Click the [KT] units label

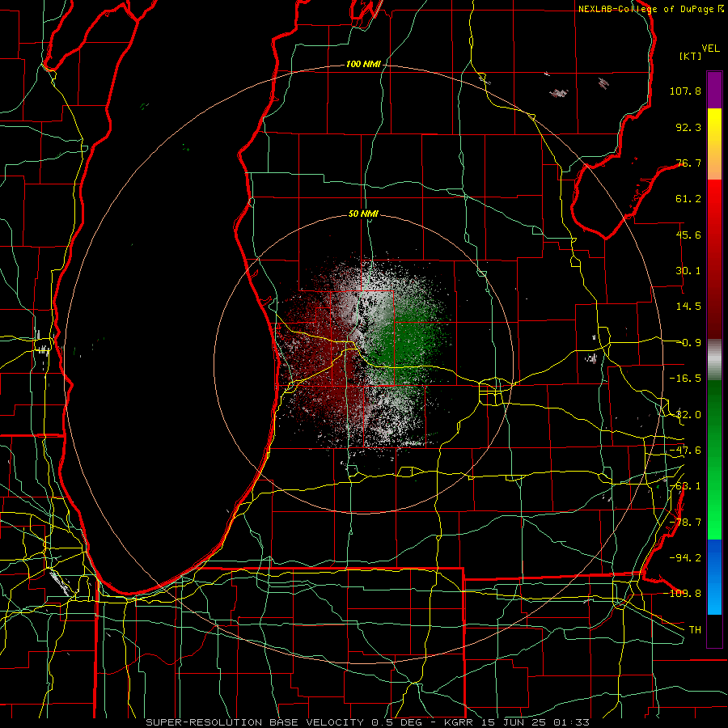pyautogui.click(x=691, y=56)
